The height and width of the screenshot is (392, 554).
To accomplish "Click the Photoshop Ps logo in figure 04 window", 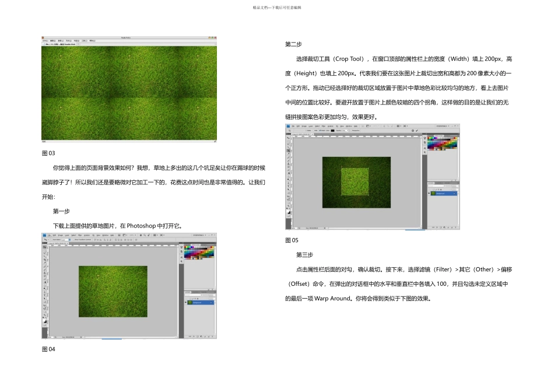I will coord(44,235).
